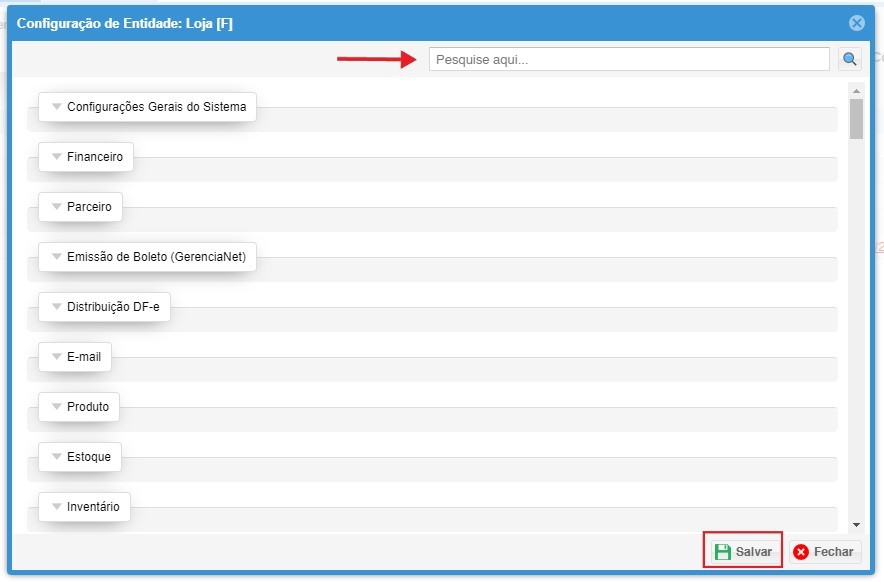Show the Distribuição DF-e settings
This screenshot has height=582, width=884.
click(x=104, y=307)
